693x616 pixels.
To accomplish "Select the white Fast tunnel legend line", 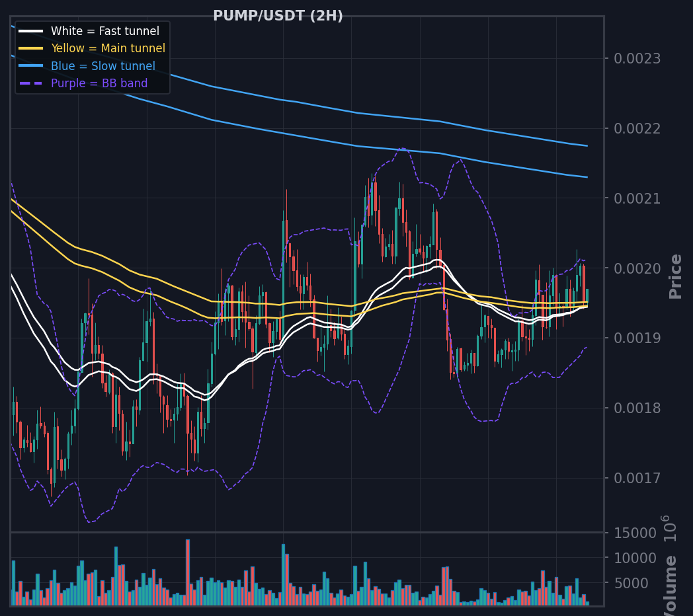I will (31, 31).
